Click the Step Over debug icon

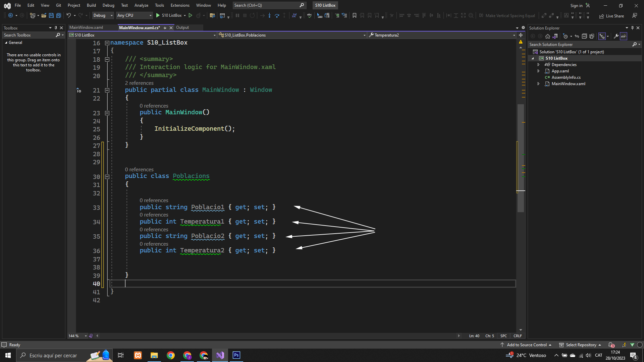(x=277, y=15)
